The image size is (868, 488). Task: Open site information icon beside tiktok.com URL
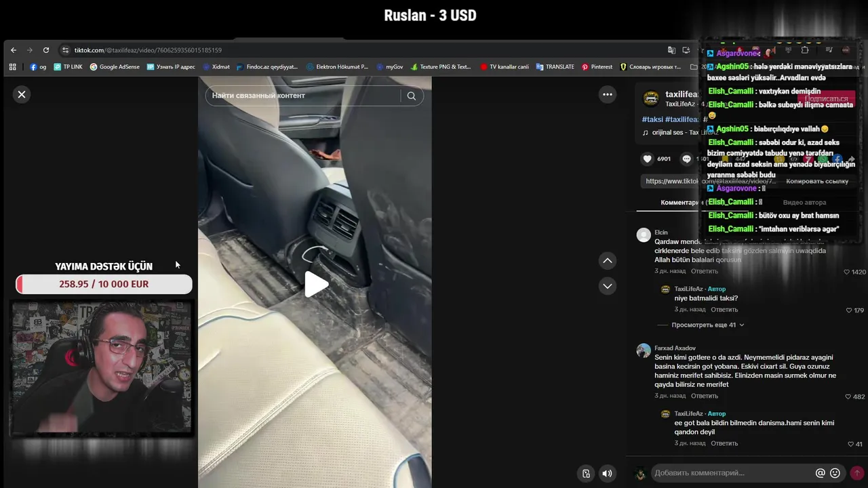(x=65, y=50)
